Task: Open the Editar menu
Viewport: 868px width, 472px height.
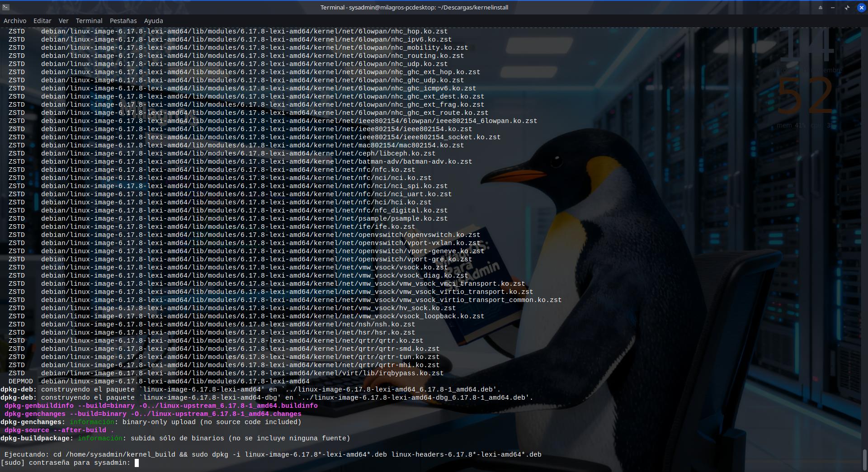Action: 42,21
